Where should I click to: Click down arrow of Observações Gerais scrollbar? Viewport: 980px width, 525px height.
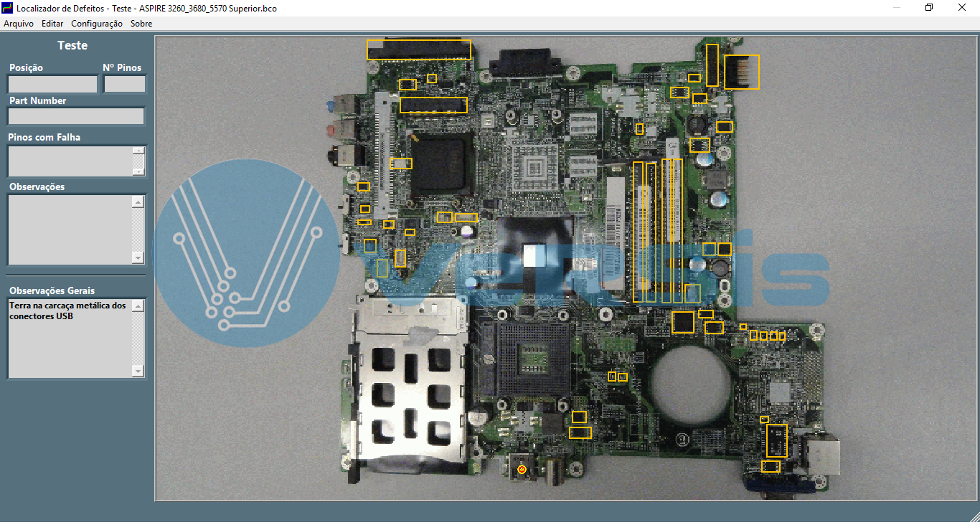click(x=138, y=371)
